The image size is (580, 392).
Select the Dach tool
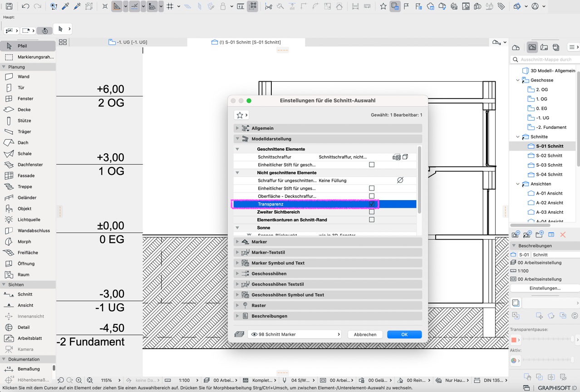[27, 142]
